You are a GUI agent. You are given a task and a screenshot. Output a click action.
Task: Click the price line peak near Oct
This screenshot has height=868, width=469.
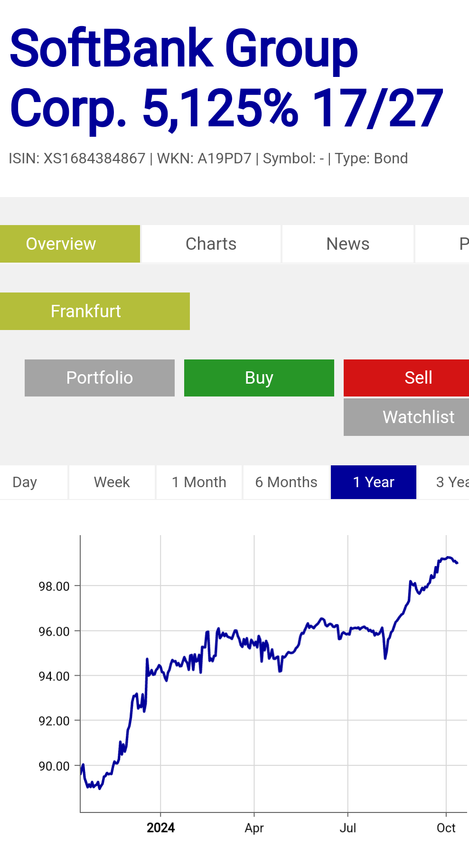tap(448, 557)
